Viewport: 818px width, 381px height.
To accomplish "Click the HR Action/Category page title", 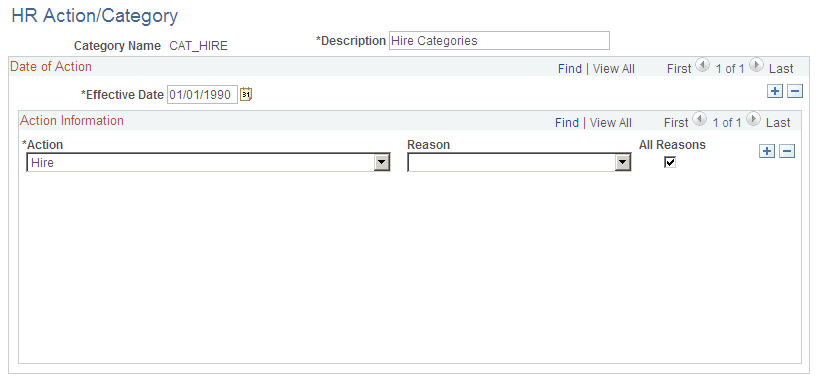I will [x=94, y=16].
